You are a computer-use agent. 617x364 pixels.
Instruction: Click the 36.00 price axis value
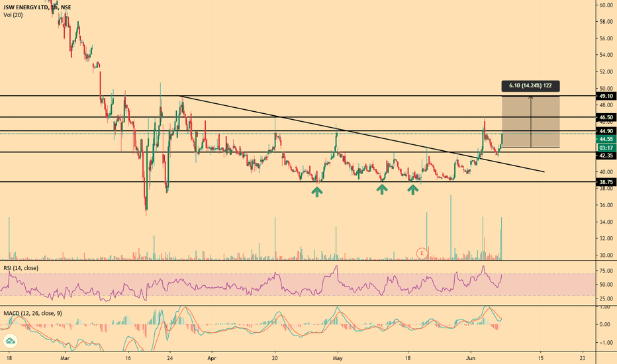click(606, 205)
